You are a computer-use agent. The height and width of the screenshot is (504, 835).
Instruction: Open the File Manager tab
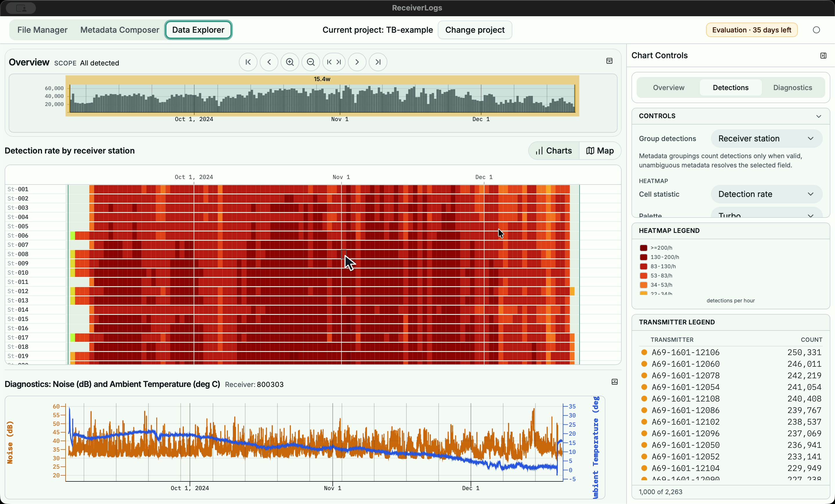(42, 30)
